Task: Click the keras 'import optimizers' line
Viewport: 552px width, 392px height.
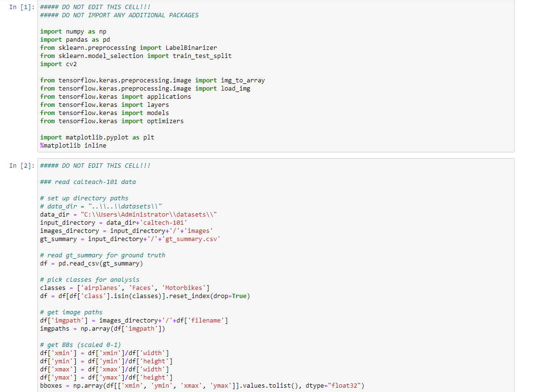Action: (x=112, y=121)
